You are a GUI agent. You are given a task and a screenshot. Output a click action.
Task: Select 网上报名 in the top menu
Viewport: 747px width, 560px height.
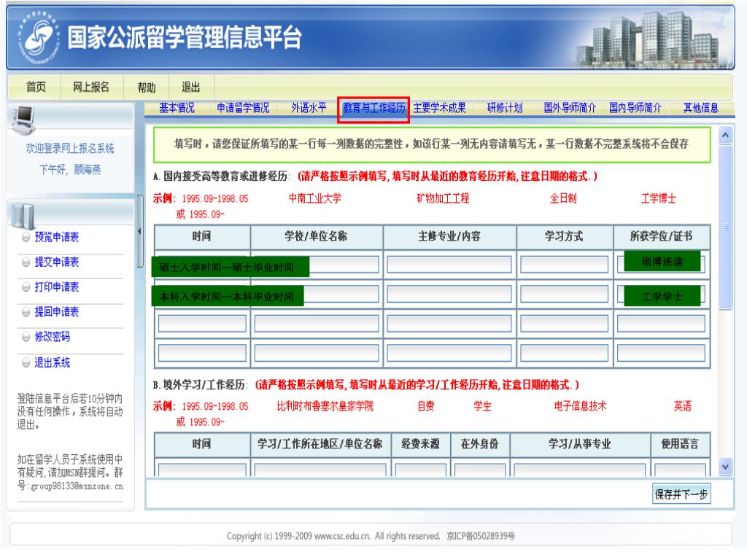point(91,87)
